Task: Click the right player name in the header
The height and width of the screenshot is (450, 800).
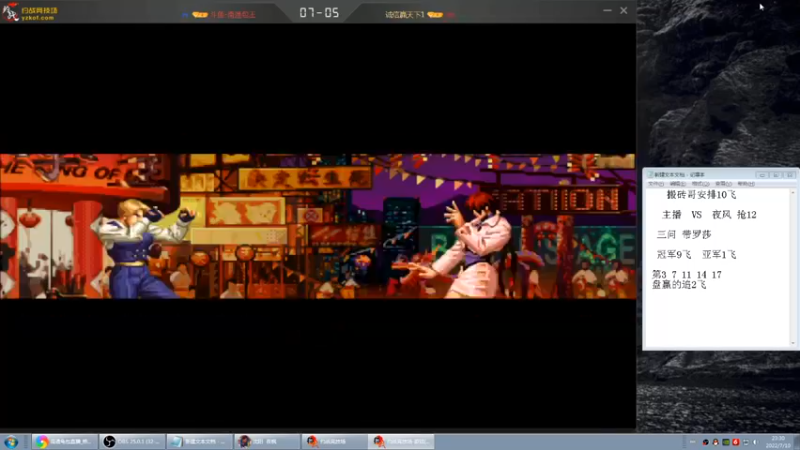Action: click(405, 15)
